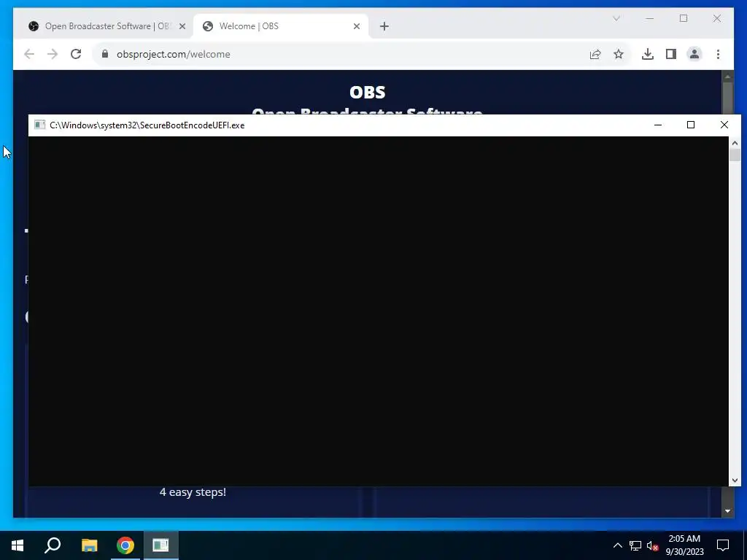Image resolution: width=747 pixels, height=560 pixels.
Task: Open Chrome three-dot menu
Action: point(718,54)
